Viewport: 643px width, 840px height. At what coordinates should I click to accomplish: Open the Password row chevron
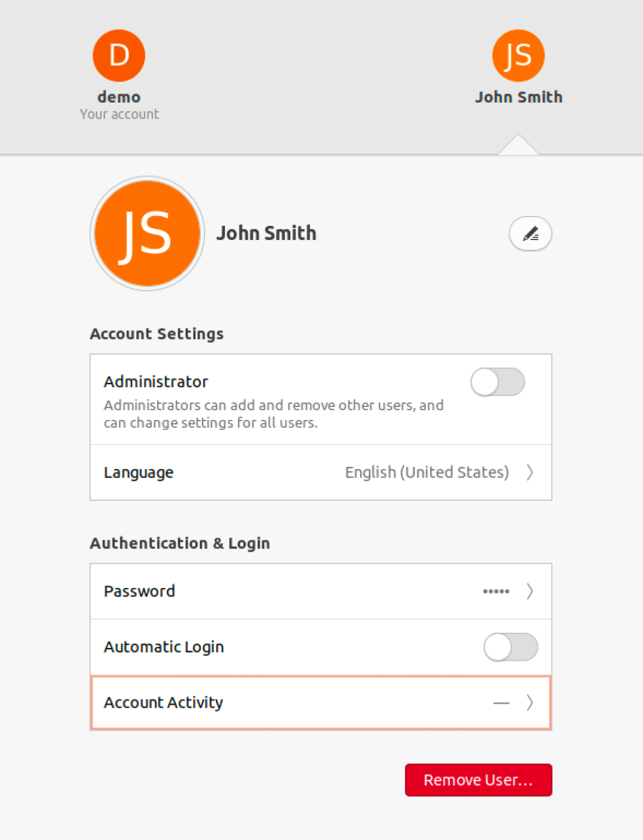tap(530, 591)
